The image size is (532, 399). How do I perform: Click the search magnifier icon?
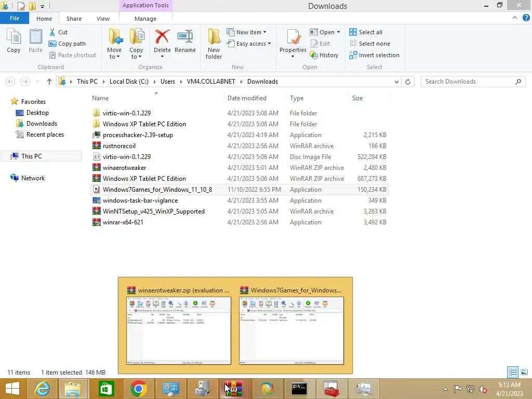pyautogui.click(x=518, y=82)
